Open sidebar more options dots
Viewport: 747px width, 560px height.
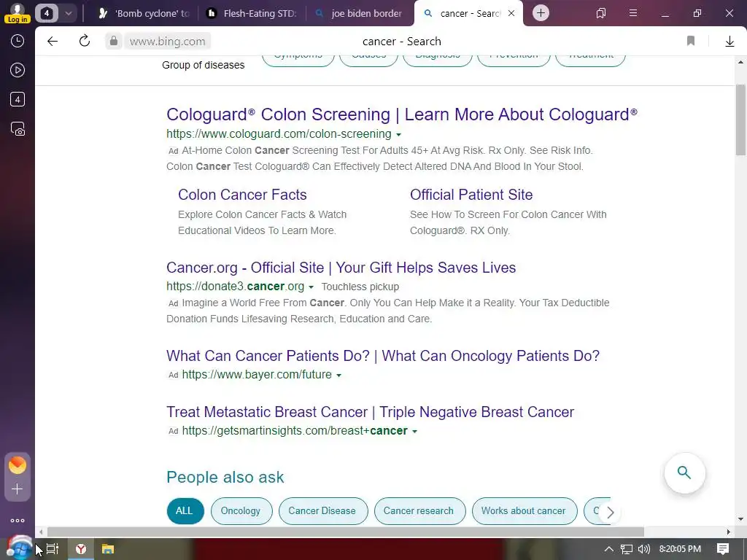[18, 521]
